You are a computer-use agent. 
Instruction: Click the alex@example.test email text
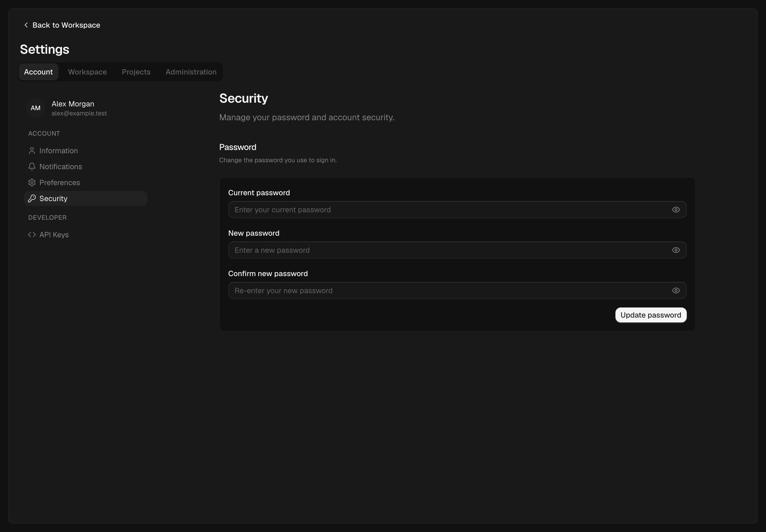(x=79, y=113)
